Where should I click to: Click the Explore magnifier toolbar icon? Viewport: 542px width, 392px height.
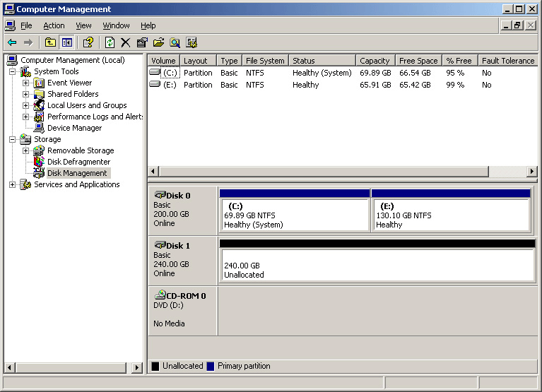click(x=175, y=42)
